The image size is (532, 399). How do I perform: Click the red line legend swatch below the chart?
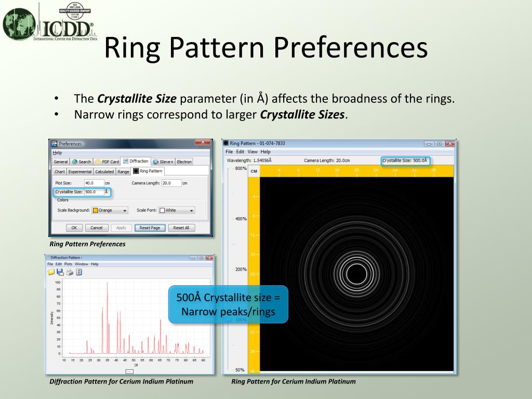pos(129,371)
